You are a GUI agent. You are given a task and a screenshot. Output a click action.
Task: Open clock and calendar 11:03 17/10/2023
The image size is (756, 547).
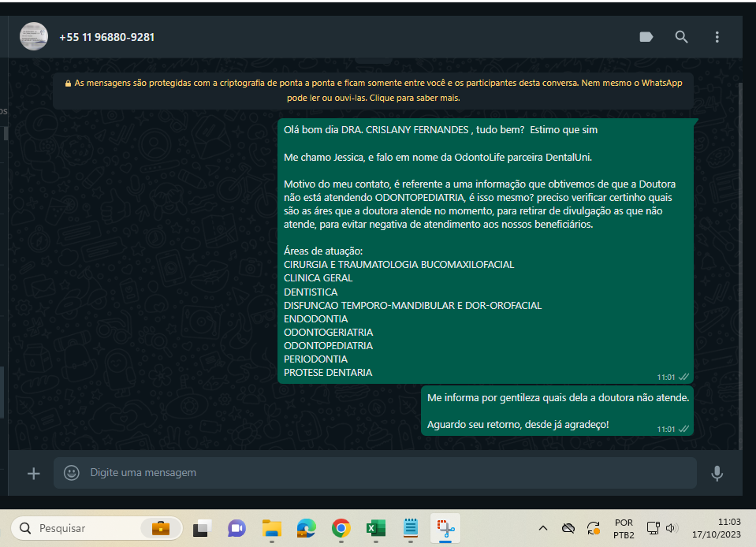(x=716, y=528)
